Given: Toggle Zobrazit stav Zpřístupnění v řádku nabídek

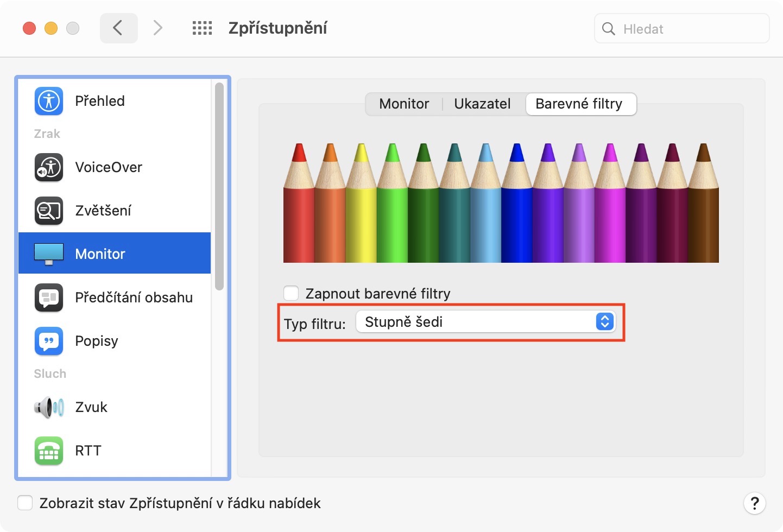Looking at the screenshot, I should click(x=25, y=503).
